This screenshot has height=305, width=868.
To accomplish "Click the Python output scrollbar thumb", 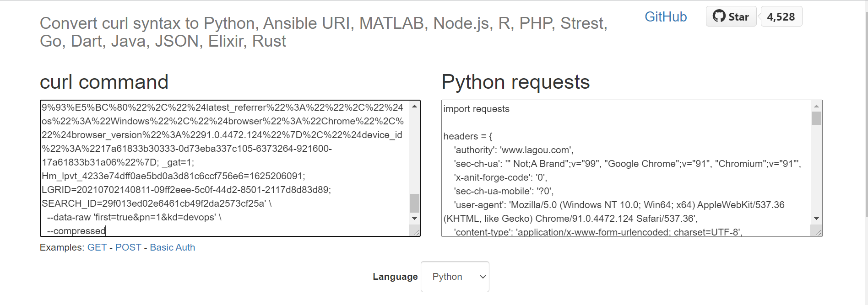I will pos(816,118).
